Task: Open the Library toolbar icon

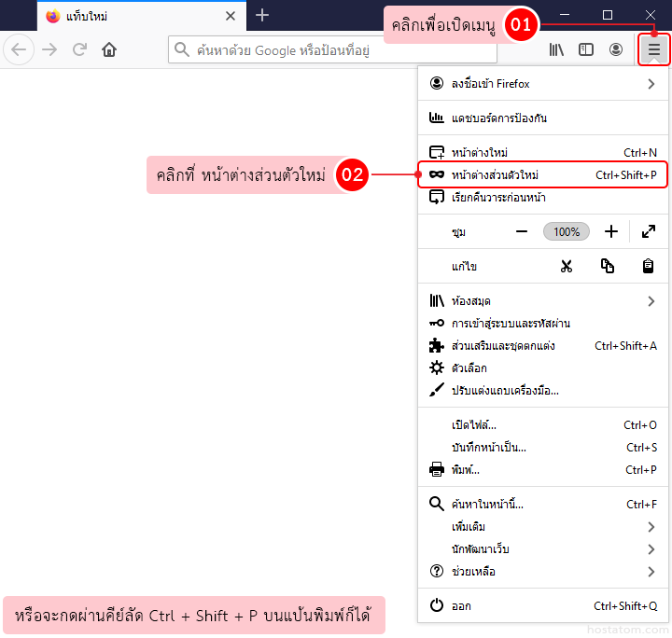Action: coord(556,49)
